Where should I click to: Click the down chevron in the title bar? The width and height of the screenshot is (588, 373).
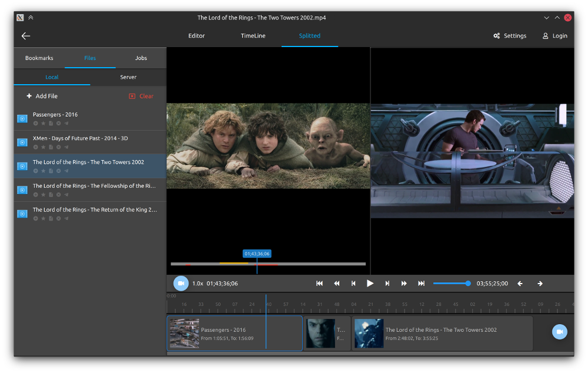click(546, 18)
